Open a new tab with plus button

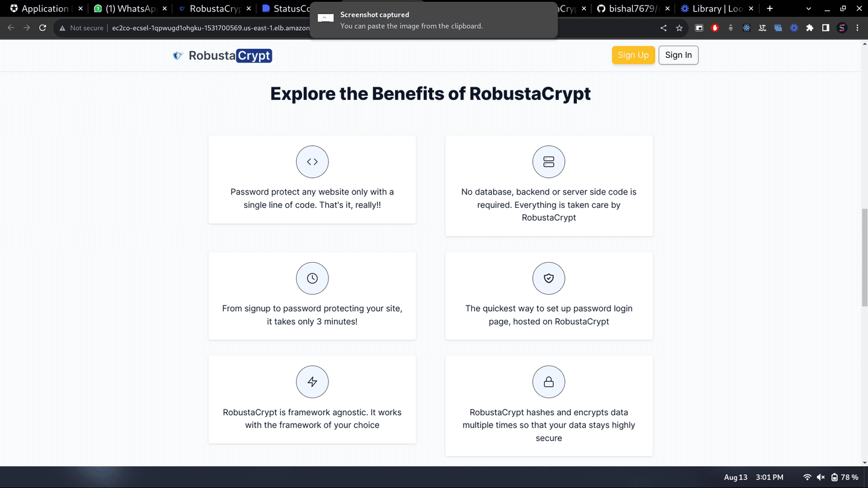[x=770, y=8]
